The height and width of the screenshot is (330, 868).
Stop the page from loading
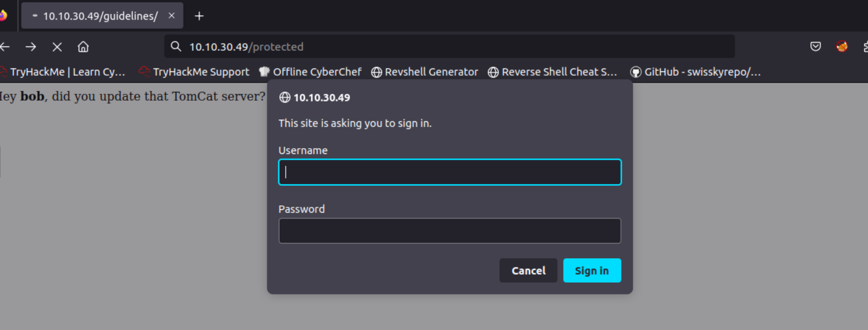(x=57, y=47)
